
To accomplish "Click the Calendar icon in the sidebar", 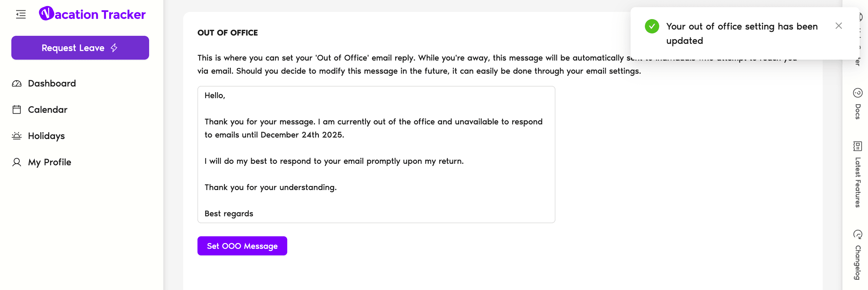I will 17,109.
